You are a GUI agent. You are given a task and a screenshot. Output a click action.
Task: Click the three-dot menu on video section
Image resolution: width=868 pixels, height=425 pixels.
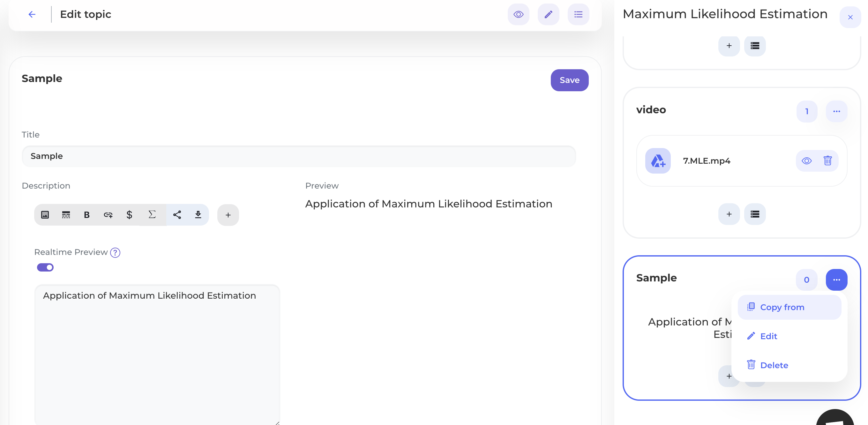pyautogui.click(x=836, y=111)
